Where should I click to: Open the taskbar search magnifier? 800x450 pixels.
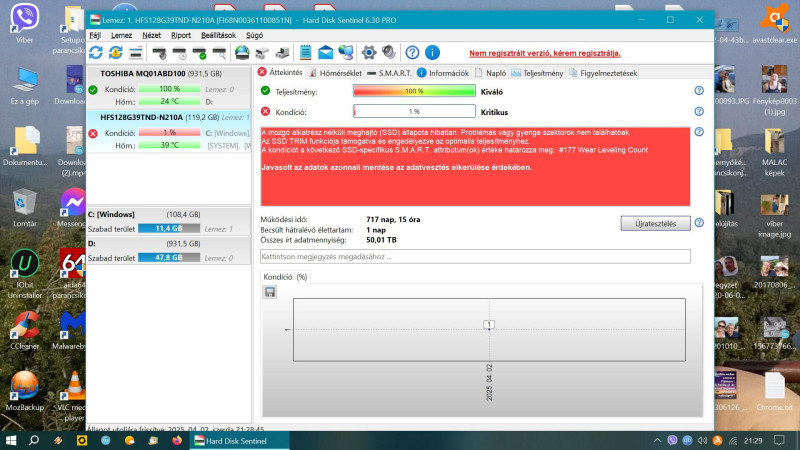[x=34, y=440]
